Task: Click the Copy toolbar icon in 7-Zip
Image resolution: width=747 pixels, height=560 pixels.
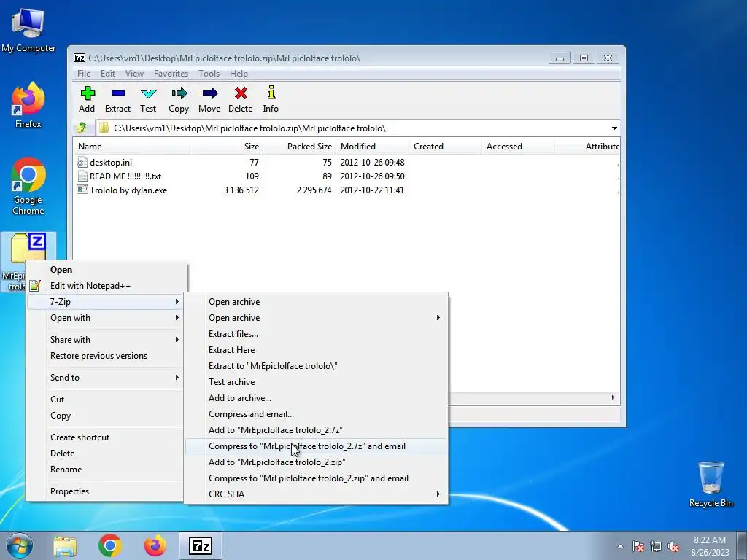Action: pos(179,93)
